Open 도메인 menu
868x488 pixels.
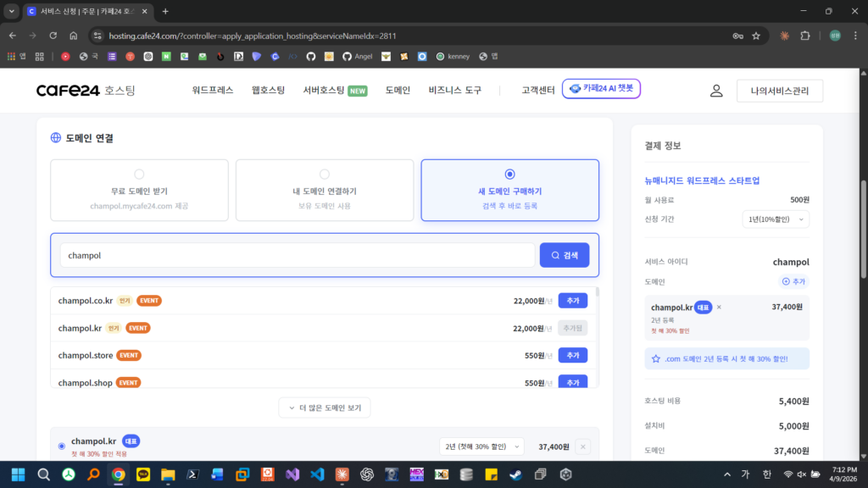pos(398,90)
